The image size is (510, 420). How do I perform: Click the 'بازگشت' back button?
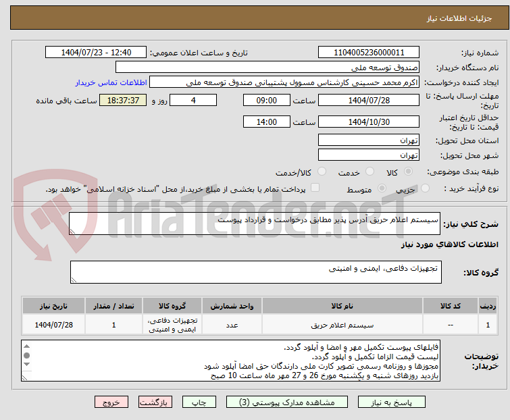click(155, 402)
